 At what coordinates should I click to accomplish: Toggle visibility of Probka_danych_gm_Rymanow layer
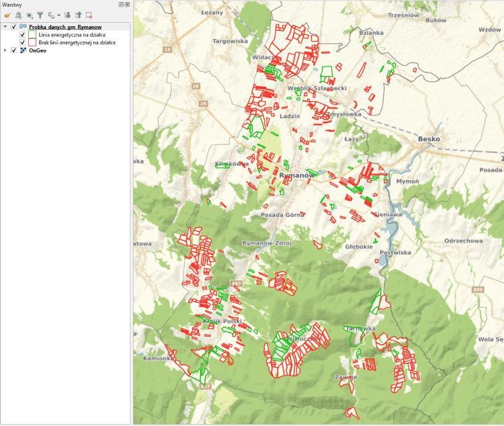click(x=14, y=27)
